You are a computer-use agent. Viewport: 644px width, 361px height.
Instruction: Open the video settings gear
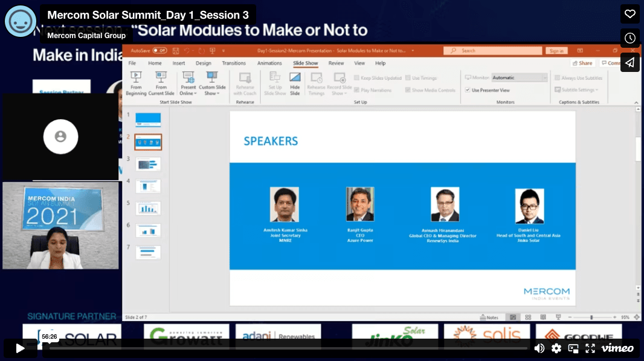point(556,348)
